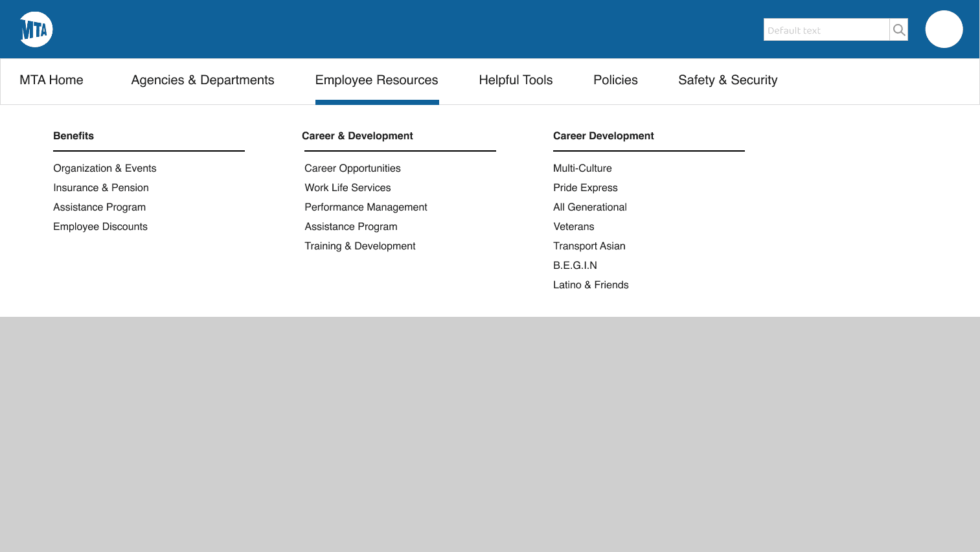The image size is (980, 552).
Task: Open the round user profile avatar
Action: pos(944,29)
